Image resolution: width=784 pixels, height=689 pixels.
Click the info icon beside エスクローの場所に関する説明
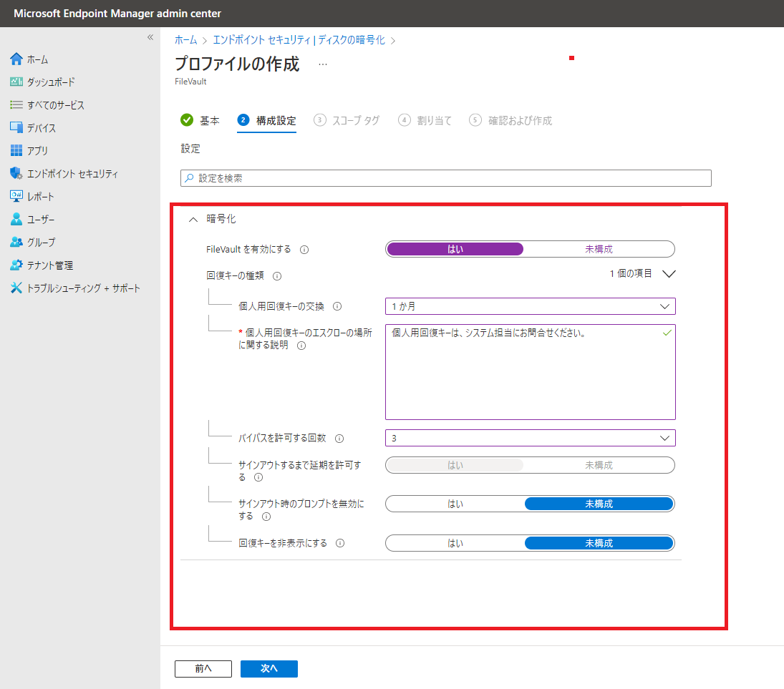pyautogui.click(x=301, y=346)
